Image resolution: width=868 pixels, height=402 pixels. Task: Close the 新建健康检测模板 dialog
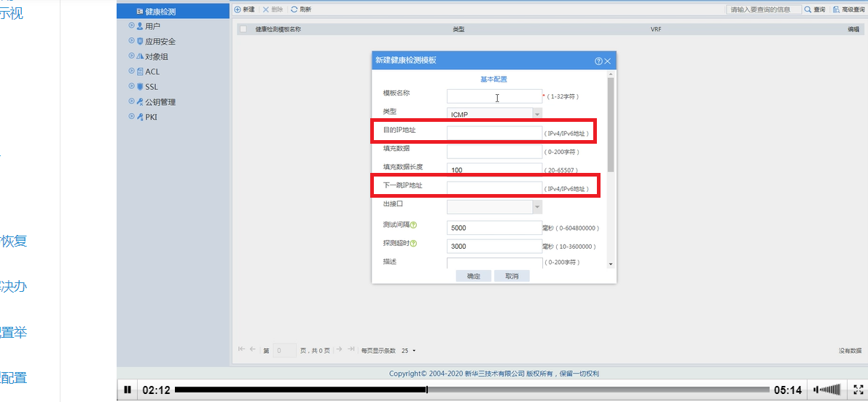click(x=608, y=61)
